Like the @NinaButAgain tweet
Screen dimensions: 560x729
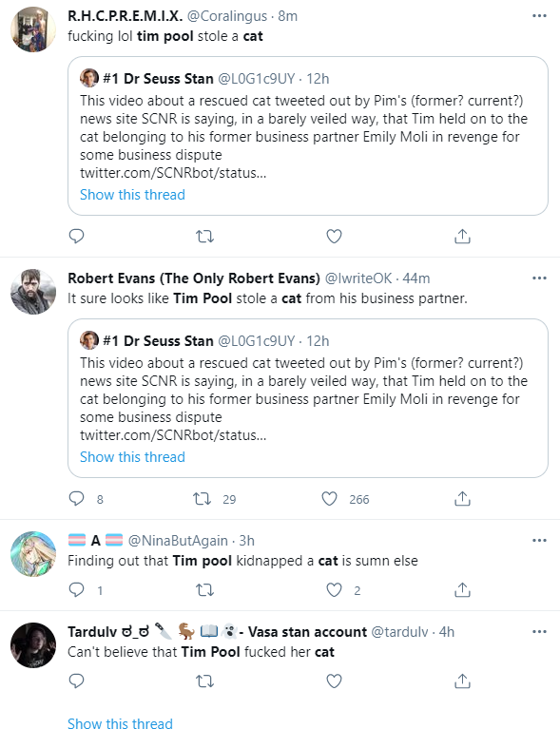(x=334, y=590)
